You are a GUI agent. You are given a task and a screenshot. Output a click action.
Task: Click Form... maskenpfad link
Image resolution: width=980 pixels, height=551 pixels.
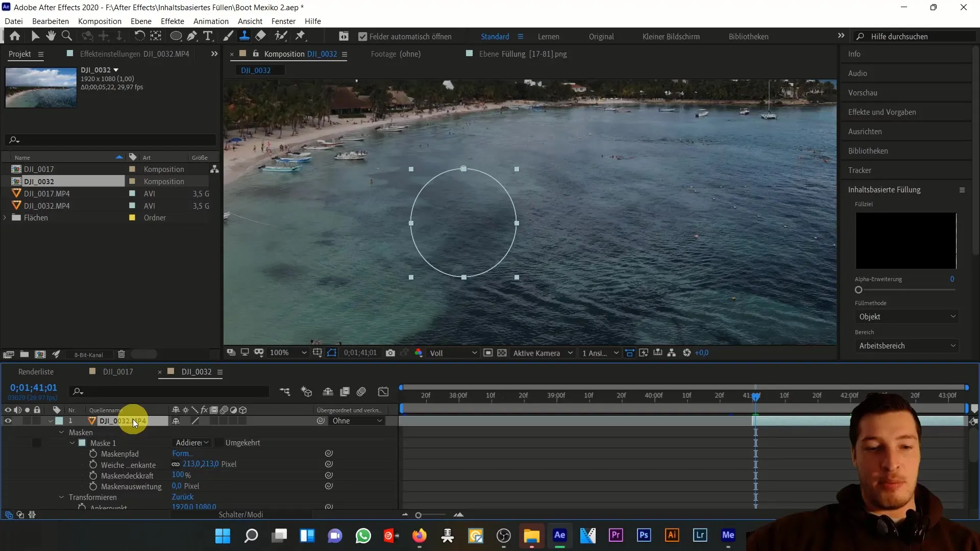(x=182, y=454)
